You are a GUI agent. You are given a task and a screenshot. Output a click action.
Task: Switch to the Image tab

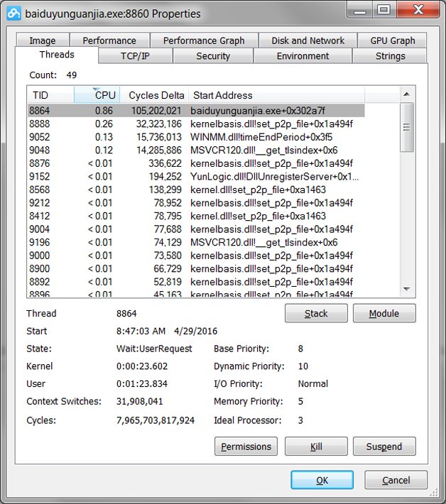tap(43, 40)
